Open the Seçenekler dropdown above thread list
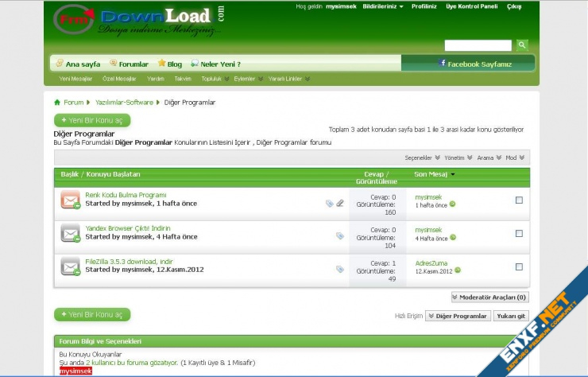 (421, 157)
